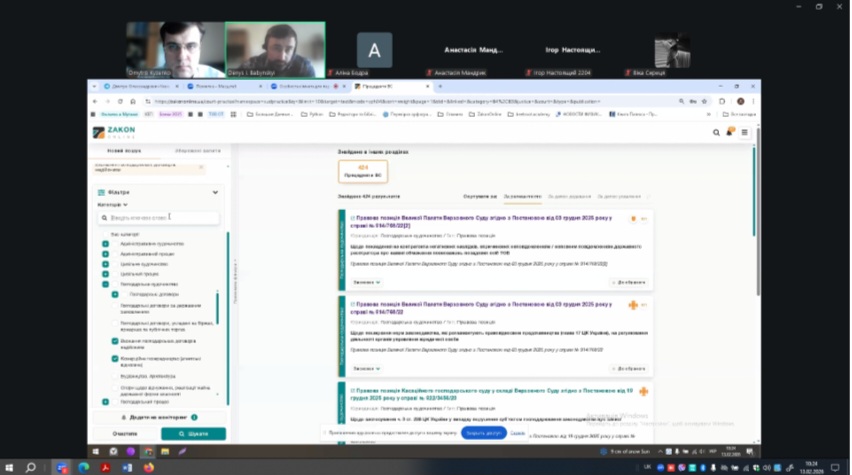Click the Zakon Online logo
Screen dimensions: 852x475
click(x=114, y=132)
